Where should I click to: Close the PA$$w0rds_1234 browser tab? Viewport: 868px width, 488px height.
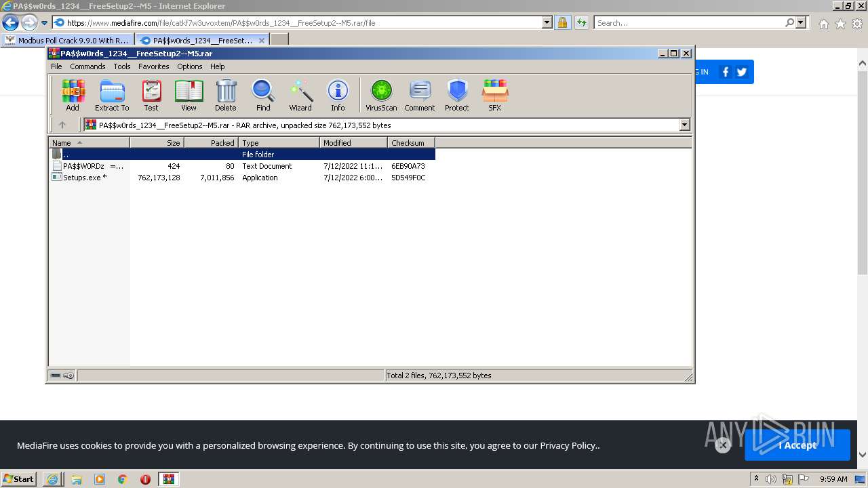click(x=262, y=41)
